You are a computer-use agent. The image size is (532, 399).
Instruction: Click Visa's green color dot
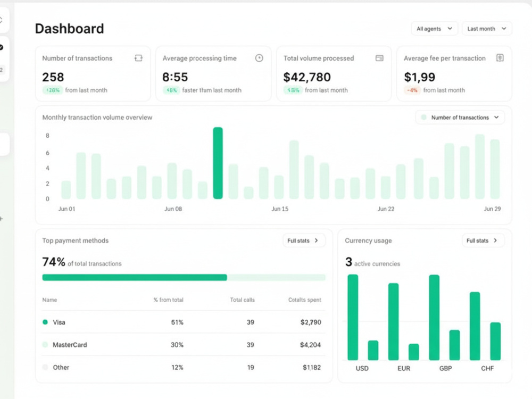pos(45,322)
